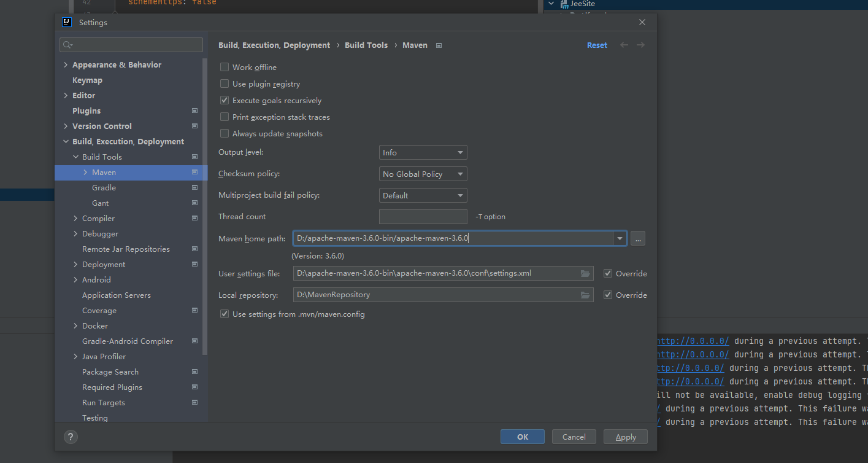Click JeeSite project icon in background window
This screenshot has height=463, width=868.
point(564,4)
